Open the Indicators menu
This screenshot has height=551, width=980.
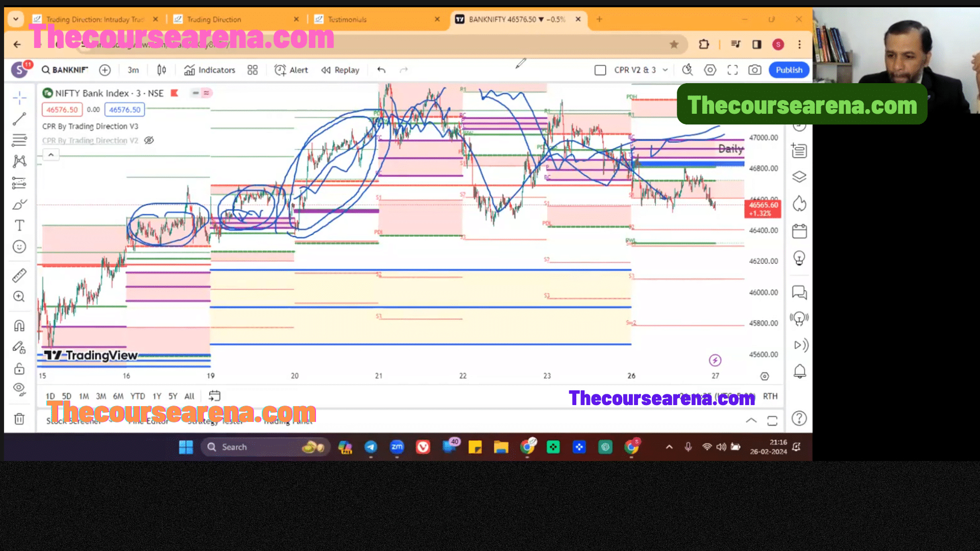(x=210, y=70)
